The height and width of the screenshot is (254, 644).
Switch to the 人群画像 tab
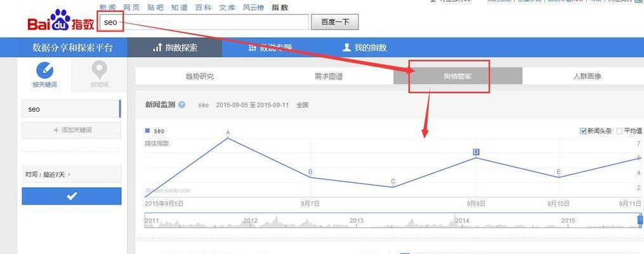(587, 76)
